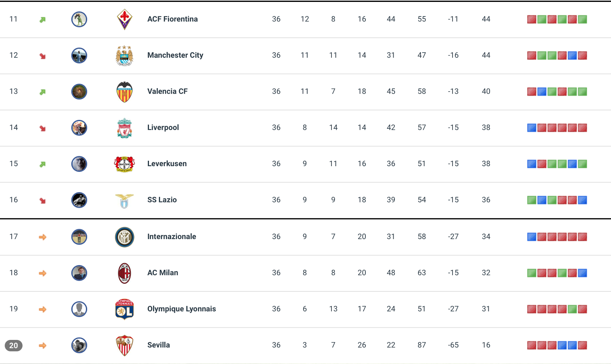
Task: Open the Leverkusen team page
Action: point(167,163)
